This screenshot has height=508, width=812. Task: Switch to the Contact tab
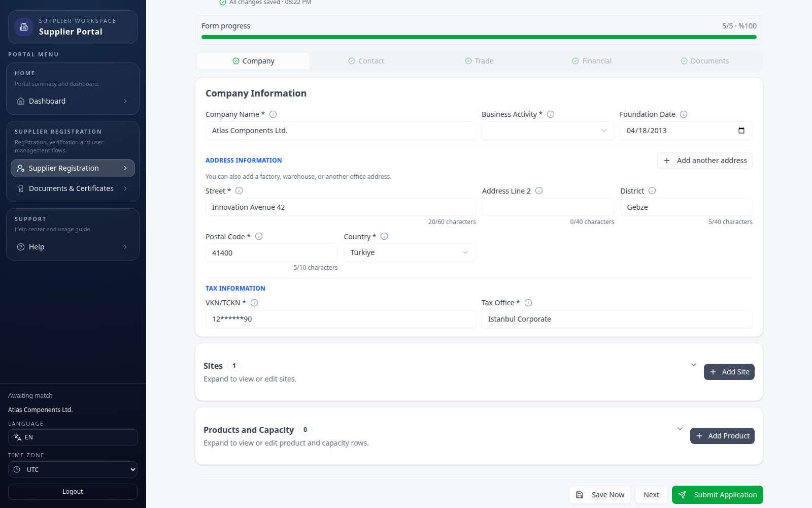366,61
